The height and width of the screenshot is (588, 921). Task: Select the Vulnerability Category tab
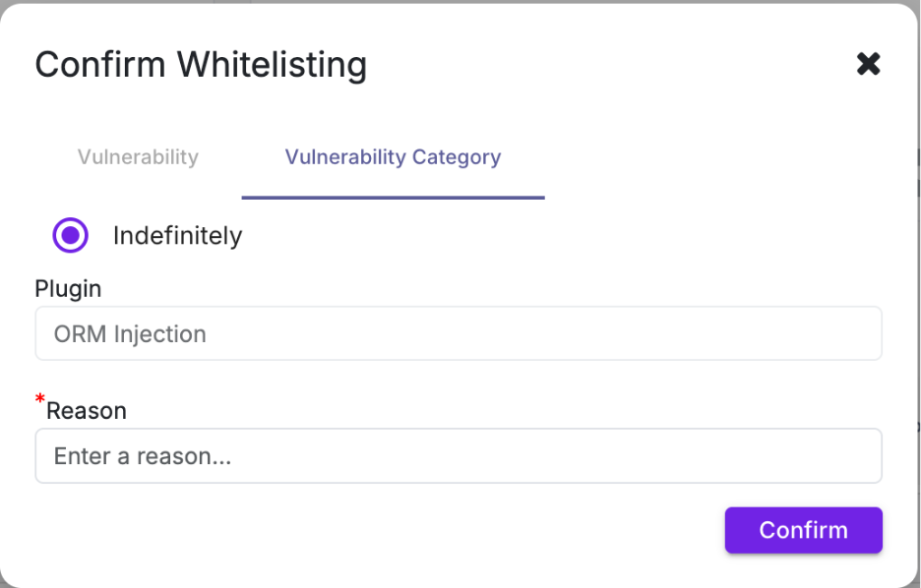(x=393, y=157)
